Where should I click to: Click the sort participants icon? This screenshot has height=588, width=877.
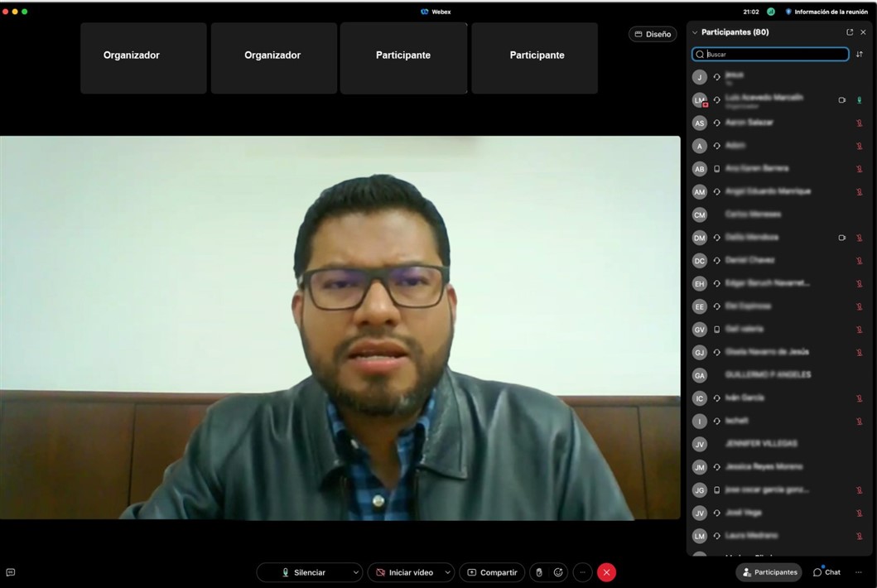[859, 55]
